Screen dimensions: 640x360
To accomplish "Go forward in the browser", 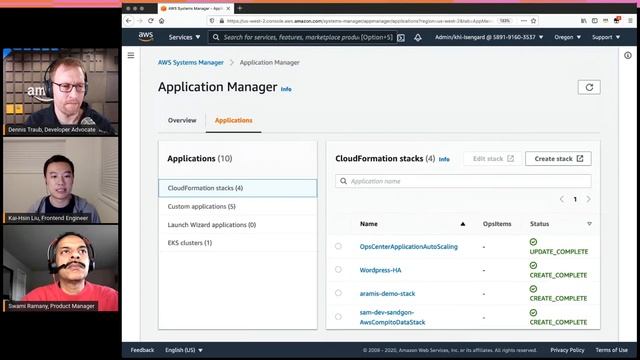I will click(x=140, y=20).
